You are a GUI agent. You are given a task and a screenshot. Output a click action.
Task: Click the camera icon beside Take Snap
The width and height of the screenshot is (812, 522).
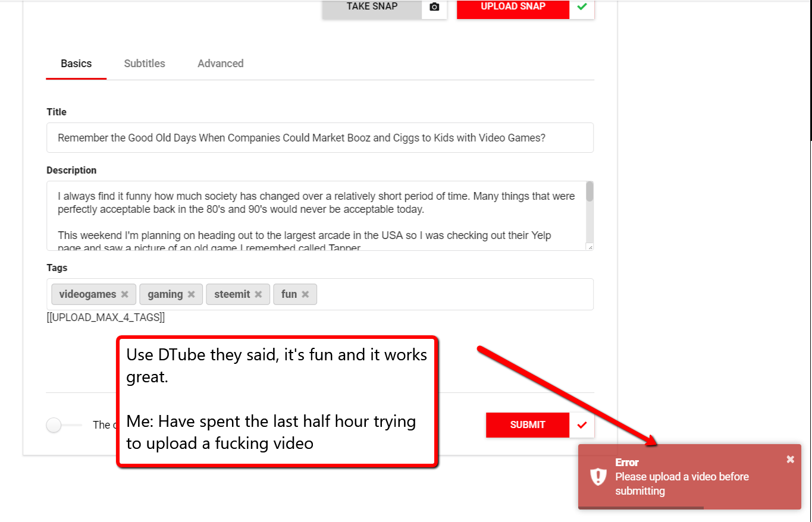pos(434,7)
